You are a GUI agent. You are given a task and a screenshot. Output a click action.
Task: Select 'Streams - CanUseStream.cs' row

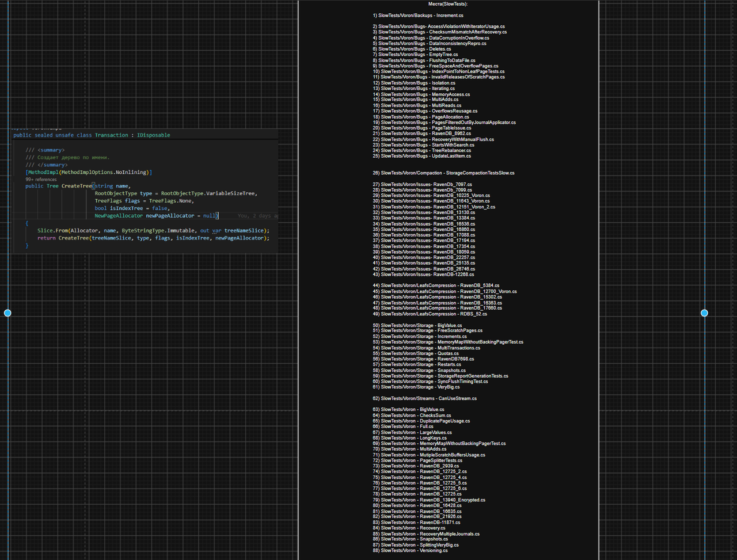point(425,398)
